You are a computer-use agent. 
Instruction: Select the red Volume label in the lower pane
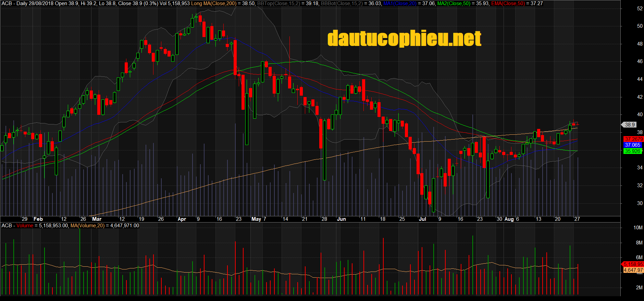[x=25, y=226]
